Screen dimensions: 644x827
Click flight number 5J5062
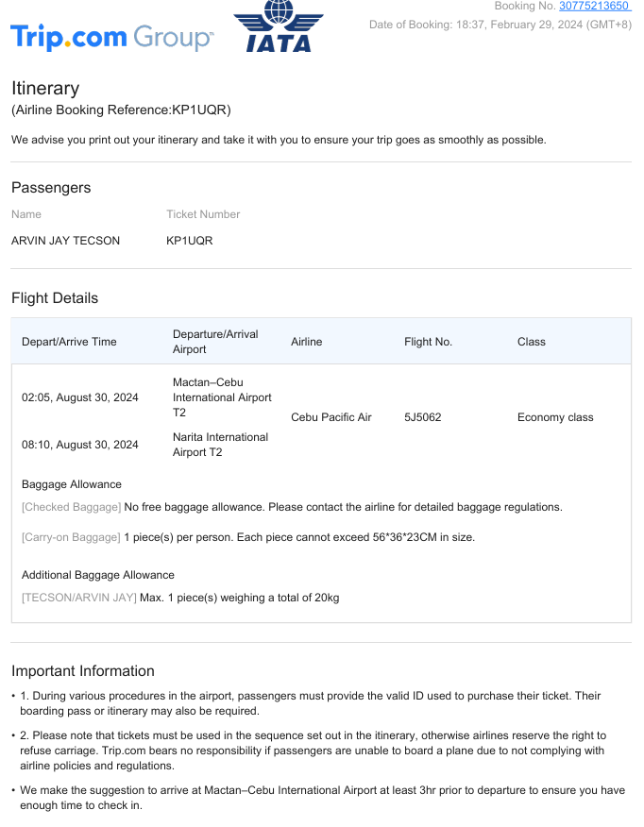point(422,417)
